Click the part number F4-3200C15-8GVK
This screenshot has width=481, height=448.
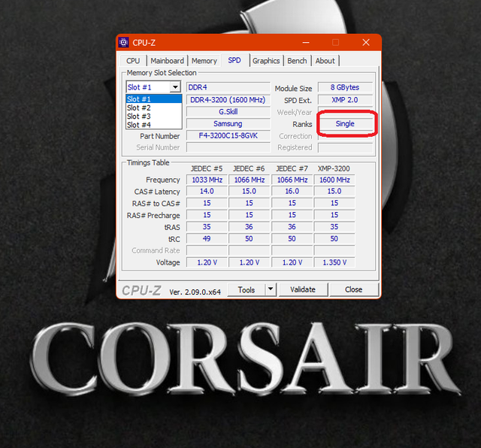(228, 135)
